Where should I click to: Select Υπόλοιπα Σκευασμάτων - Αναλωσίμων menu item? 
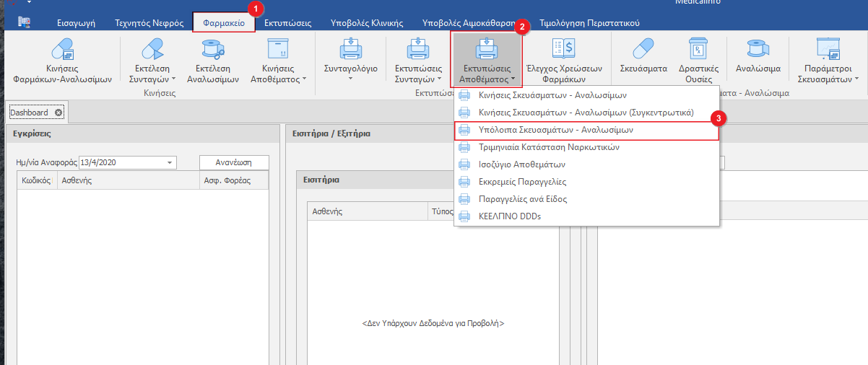point(555,131)
